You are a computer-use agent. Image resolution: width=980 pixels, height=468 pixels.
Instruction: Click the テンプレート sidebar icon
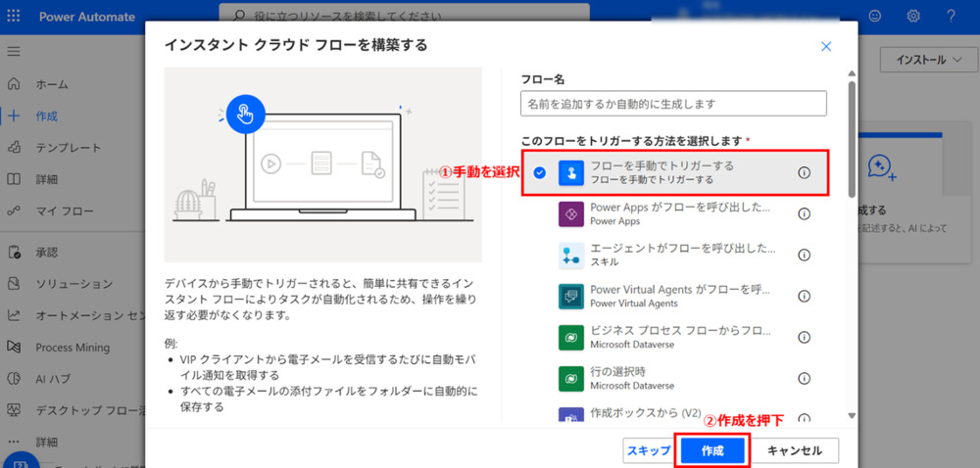(14, 148)
